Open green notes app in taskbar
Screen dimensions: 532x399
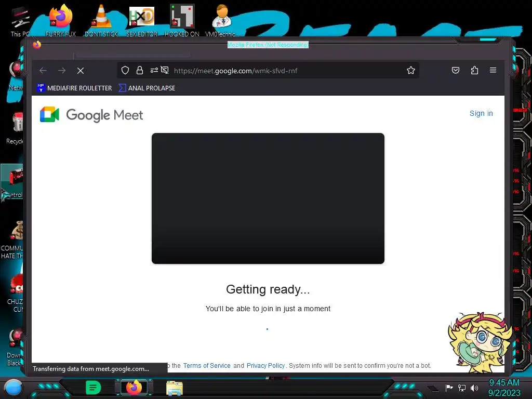coord(94,388)
